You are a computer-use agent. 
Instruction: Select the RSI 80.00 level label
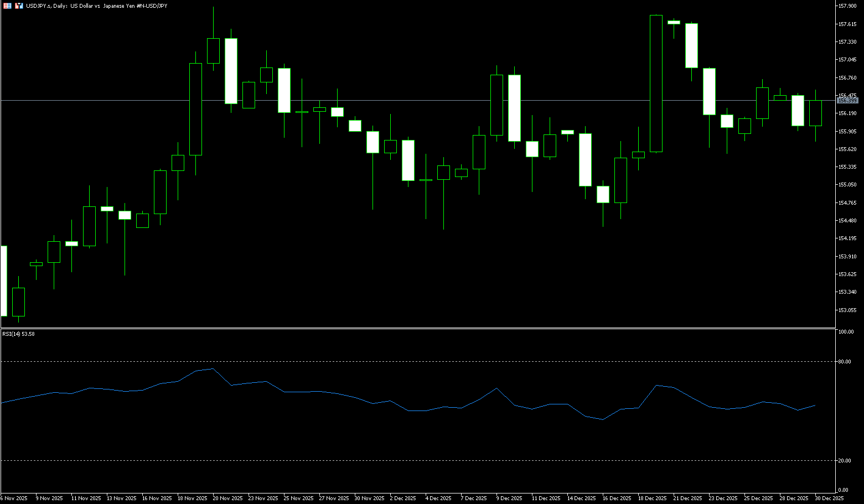845,362
